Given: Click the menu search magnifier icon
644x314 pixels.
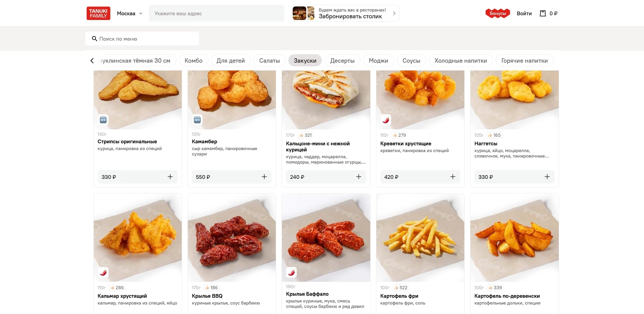Looking at the screenshot, I should (95, 39).
